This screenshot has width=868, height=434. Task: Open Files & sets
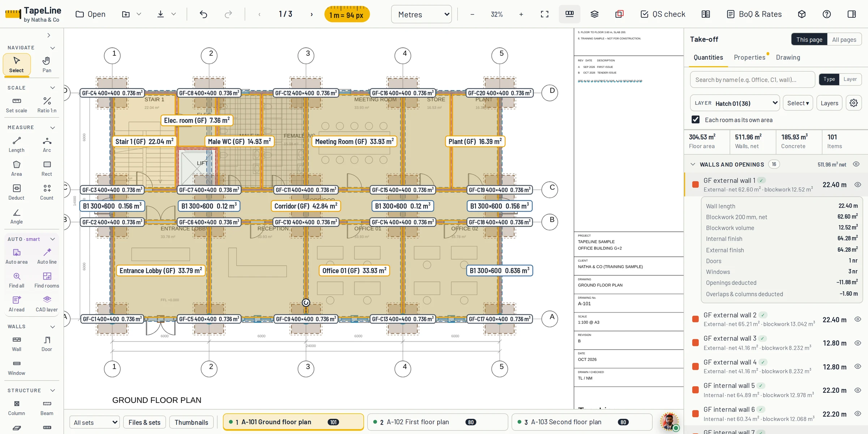[x=144, y=422]
